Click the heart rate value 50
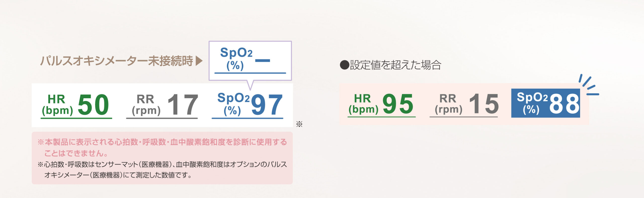Screen dimensions: 644x198 click(93, 105)
